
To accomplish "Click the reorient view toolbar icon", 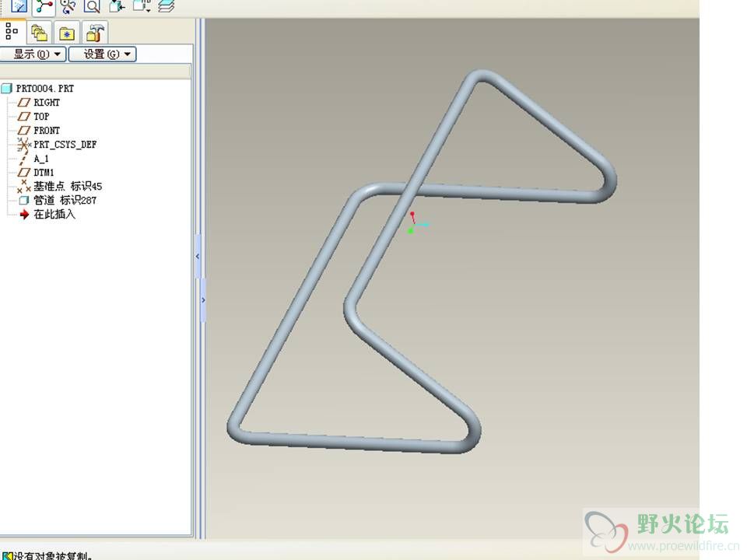I will click(x=116, y=6).
